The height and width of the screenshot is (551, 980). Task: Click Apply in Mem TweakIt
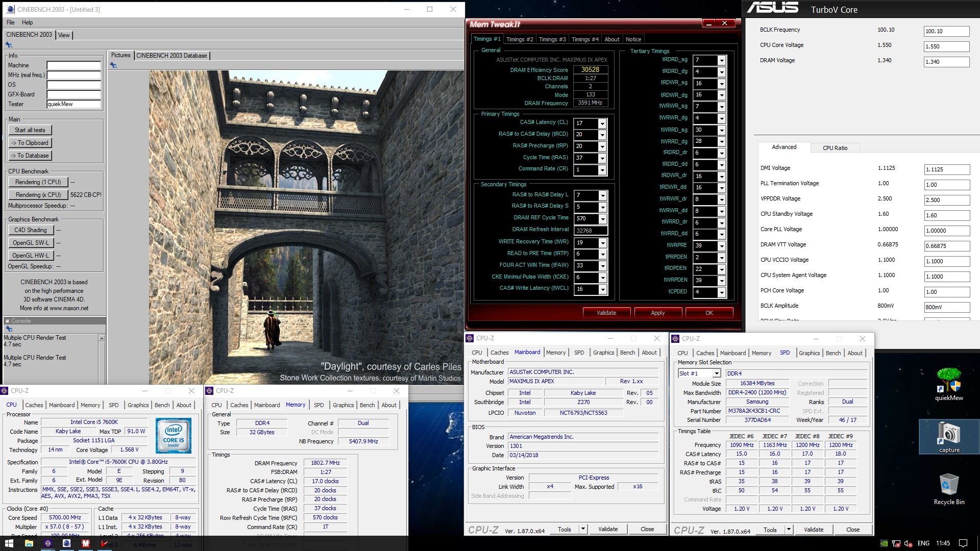[x=657, y=313]
